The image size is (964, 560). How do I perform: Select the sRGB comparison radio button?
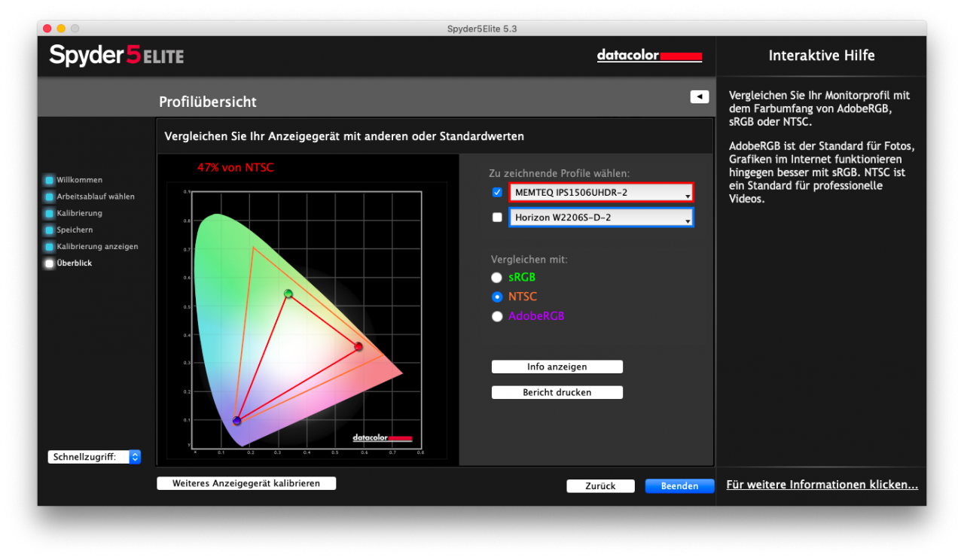coord(497,278)
